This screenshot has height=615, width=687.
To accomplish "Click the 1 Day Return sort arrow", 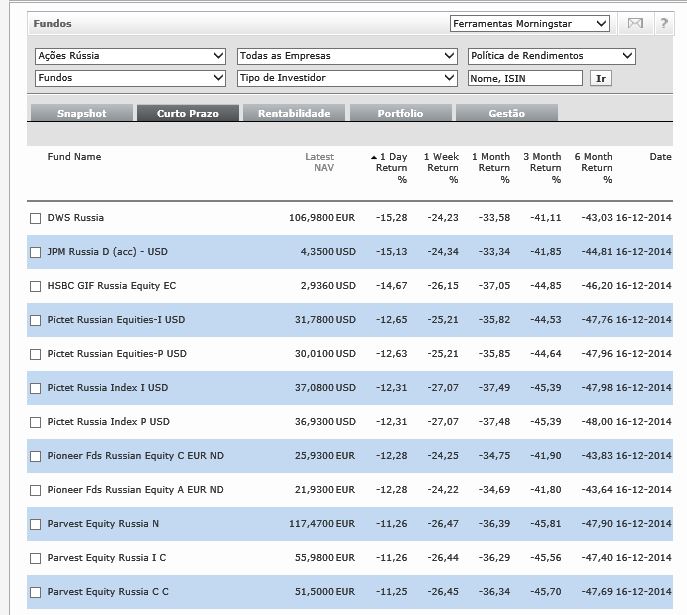I will click(374, 157).
